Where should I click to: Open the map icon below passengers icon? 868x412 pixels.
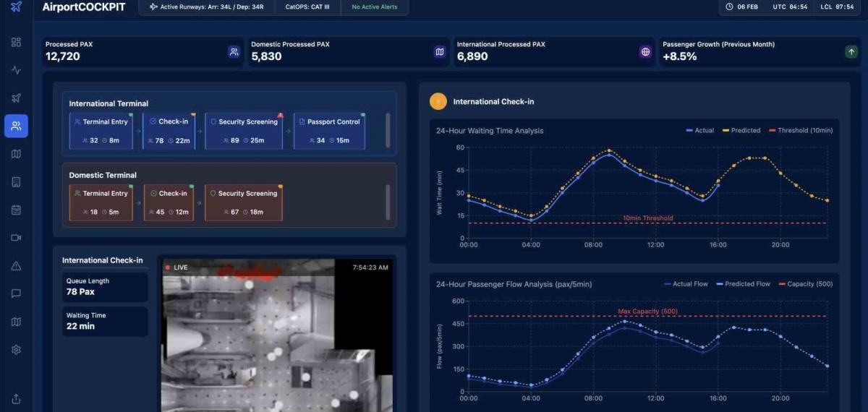pyautogui.click(x=16, y=154)
